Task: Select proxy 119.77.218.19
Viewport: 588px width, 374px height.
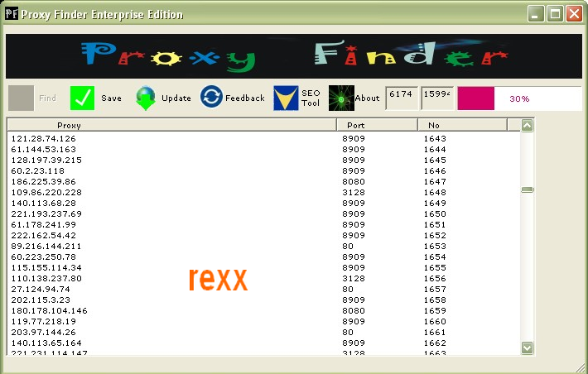Action: [44, 322]
